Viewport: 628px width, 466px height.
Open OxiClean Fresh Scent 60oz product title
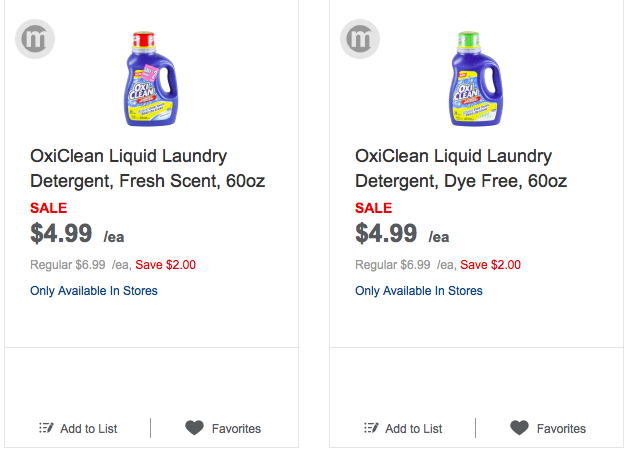point(148,169)
